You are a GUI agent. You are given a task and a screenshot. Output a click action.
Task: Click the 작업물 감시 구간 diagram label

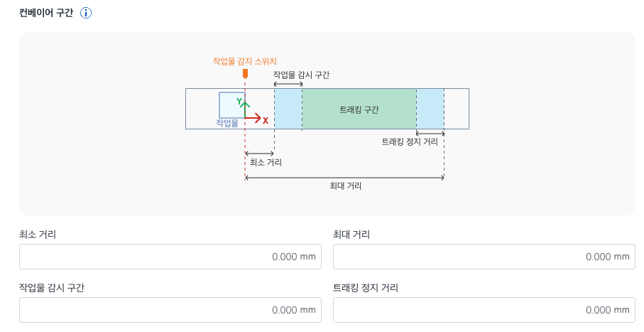[301, 75]
